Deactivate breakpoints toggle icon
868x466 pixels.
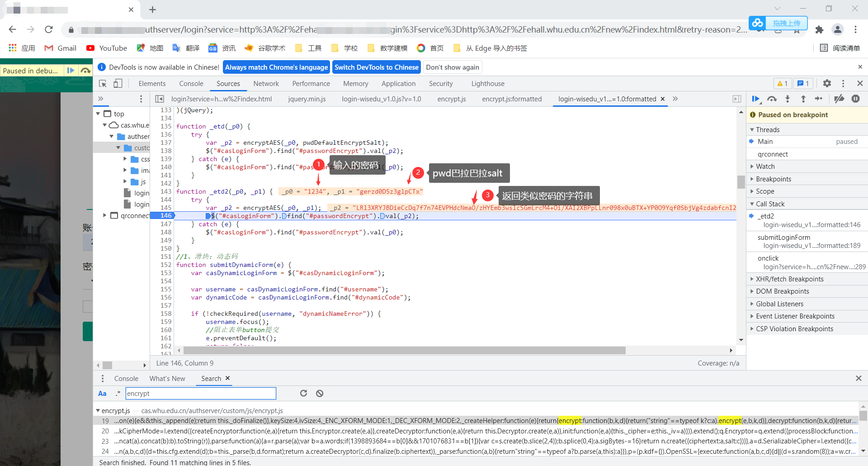coord(840,99)
